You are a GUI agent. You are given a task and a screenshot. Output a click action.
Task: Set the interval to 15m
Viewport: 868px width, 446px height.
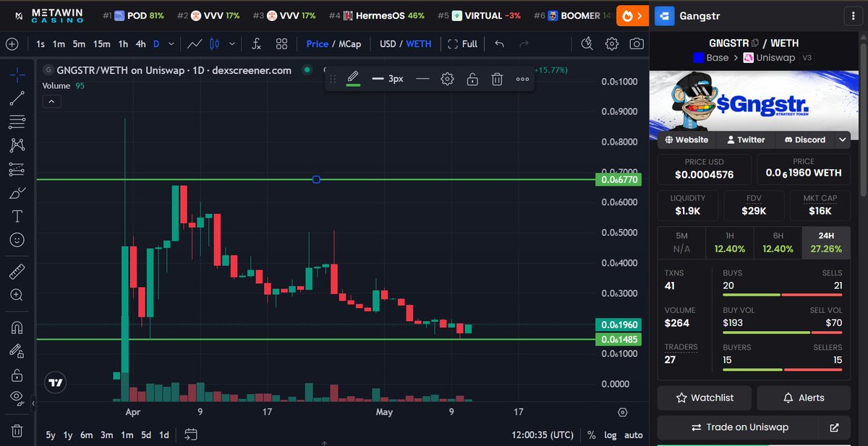[102, 43]
